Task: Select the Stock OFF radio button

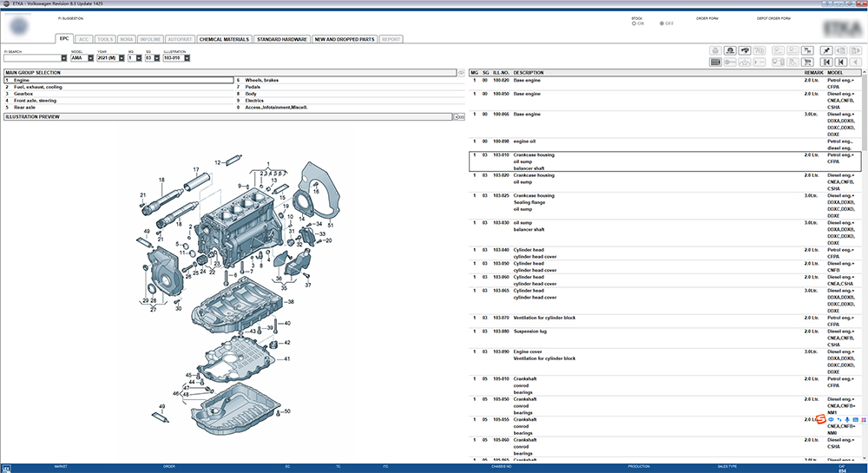Action: tap(662, 23)
